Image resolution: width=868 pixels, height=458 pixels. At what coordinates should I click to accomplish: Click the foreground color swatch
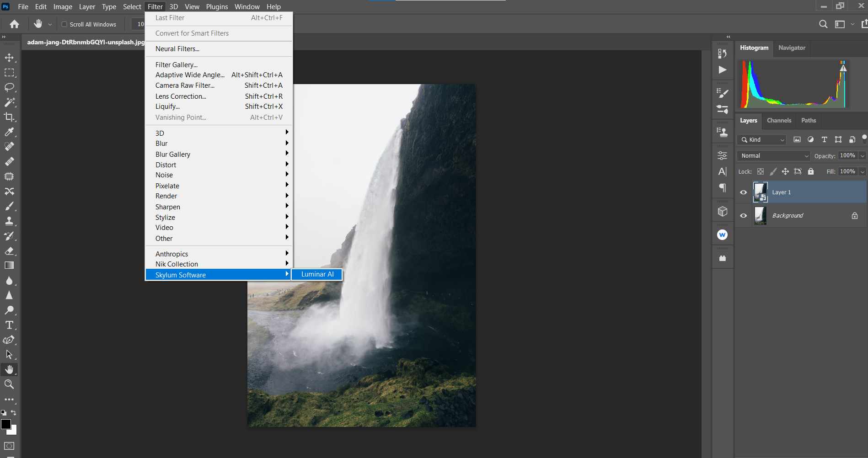[5, 424]
